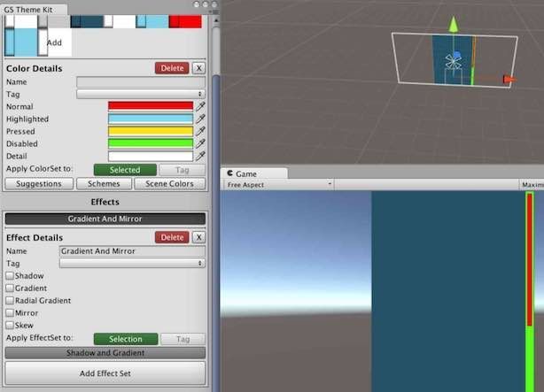Click the theme panel vertical scrollbar thumb
This screenshot has height=392, width=544.
pos(216,232)
